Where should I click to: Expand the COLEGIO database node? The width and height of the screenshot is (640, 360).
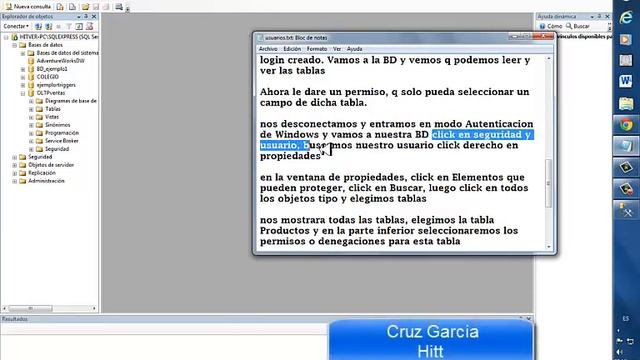(23, 77)
